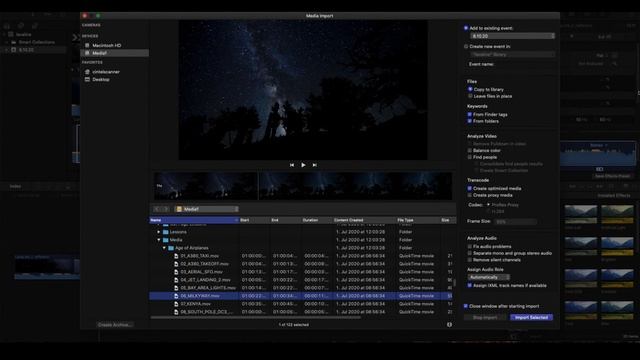
Task: Choose Copy to library option
Action: click(x=470, y=89)
